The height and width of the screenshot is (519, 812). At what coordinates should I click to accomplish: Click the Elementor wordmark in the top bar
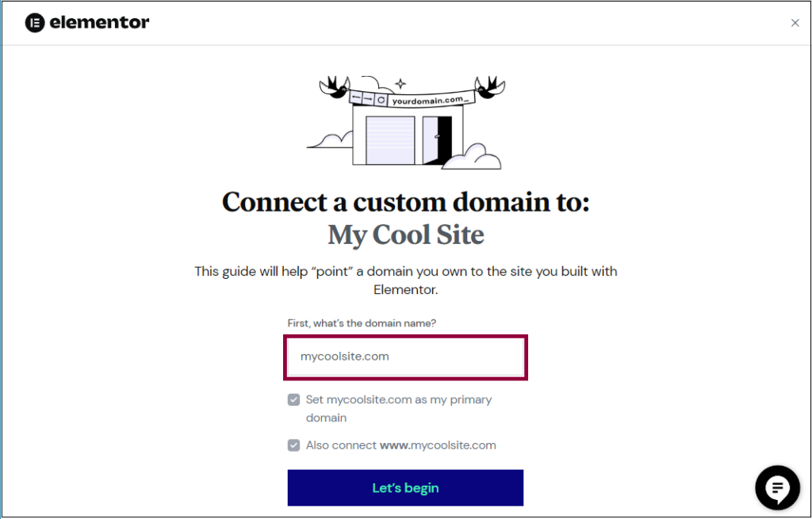(100, 23)
